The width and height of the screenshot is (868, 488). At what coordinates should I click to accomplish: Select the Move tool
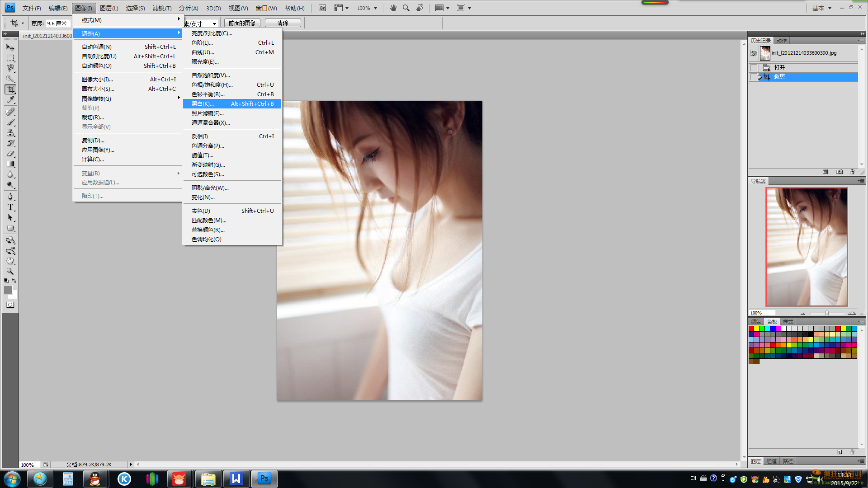[x=10, y=47]
